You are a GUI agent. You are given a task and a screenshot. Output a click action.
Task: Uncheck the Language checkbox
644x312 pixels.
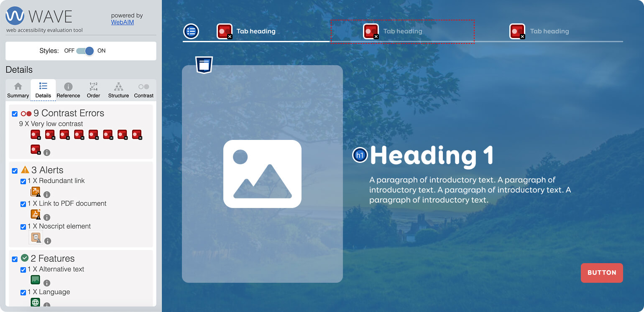(23, 293)
